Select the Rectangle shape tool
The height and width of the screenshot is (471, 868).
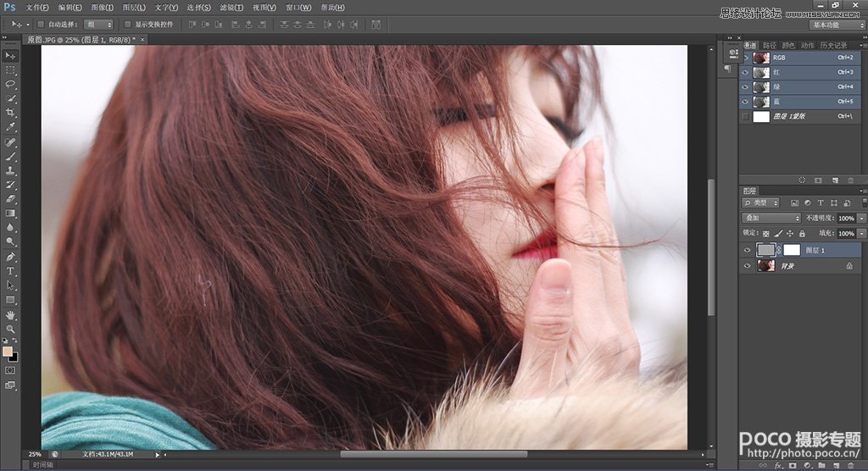(10, 299)
